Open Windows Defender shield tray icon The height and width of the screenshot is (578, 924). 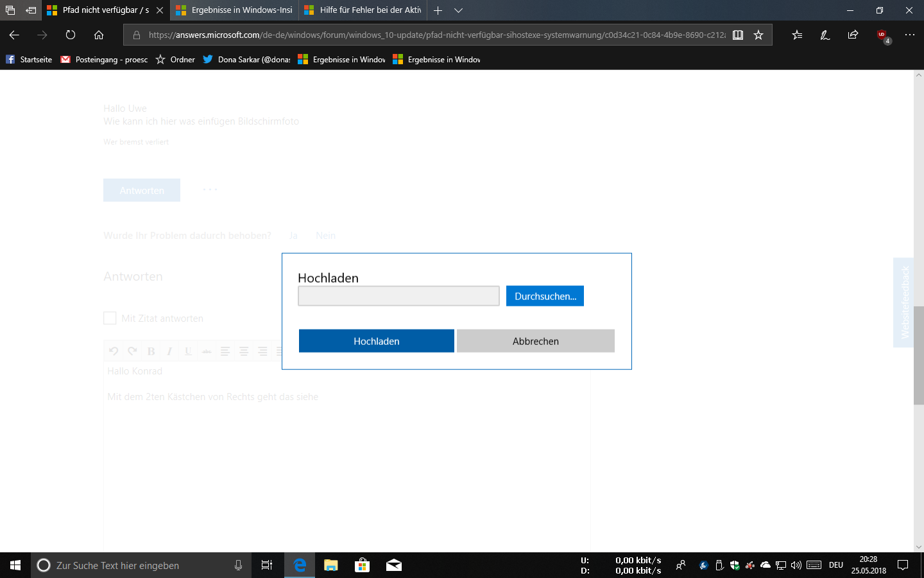(x=735, y=565)
